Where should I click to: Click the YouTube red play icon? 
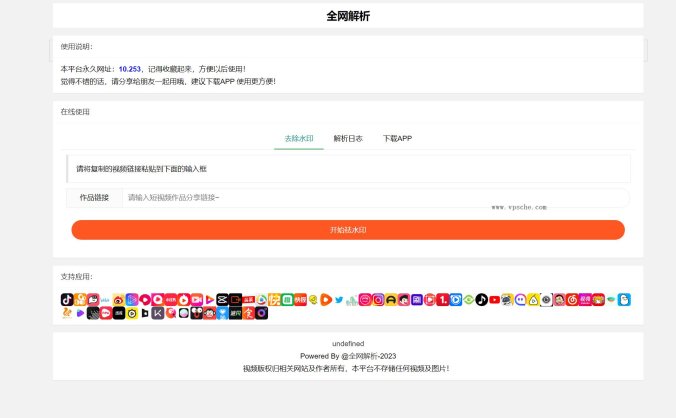click(494, 299)
